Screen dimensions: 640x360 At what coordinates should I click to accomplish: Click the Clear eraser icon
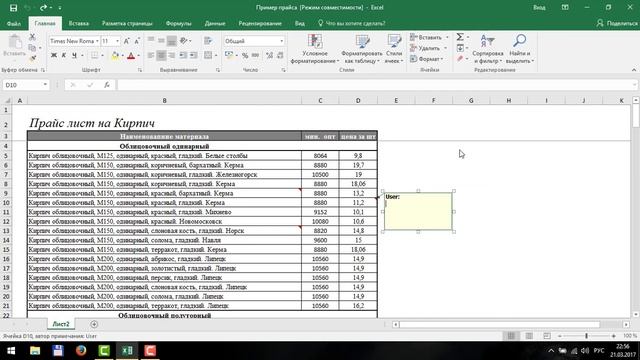tap(460, 59)
